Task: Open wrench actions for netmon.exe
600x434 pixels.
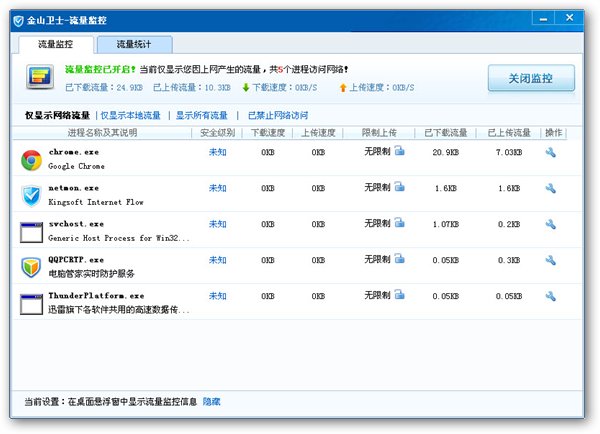Action: pos(551,188)
